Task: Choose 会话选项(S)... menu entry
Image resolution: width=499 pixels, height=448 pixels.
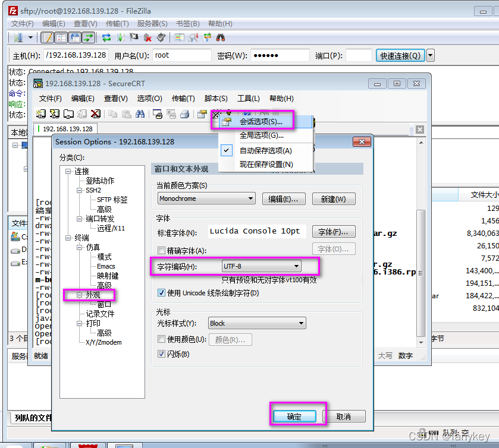Action: click(x=266, y=122)
